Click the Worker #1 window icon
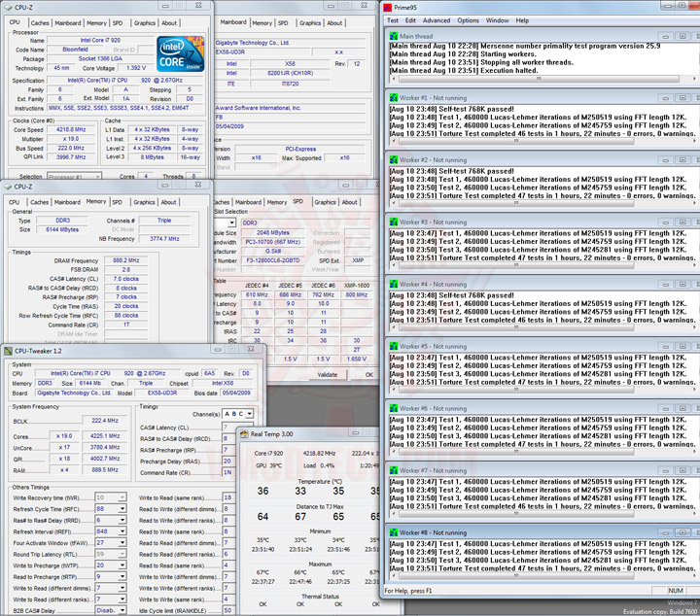The height and width of the screenshot is (616, 700). (x=392, y=97)
